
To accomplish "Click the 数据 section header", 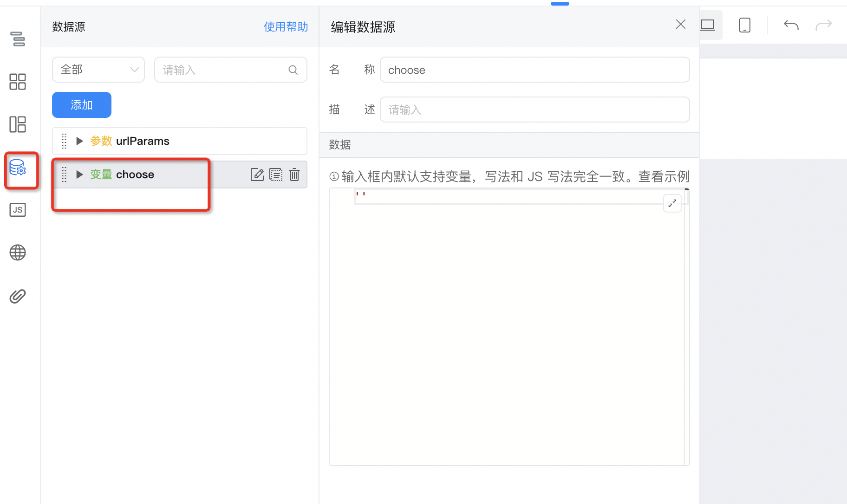I will pyautogui.click(x=509, y=145).
